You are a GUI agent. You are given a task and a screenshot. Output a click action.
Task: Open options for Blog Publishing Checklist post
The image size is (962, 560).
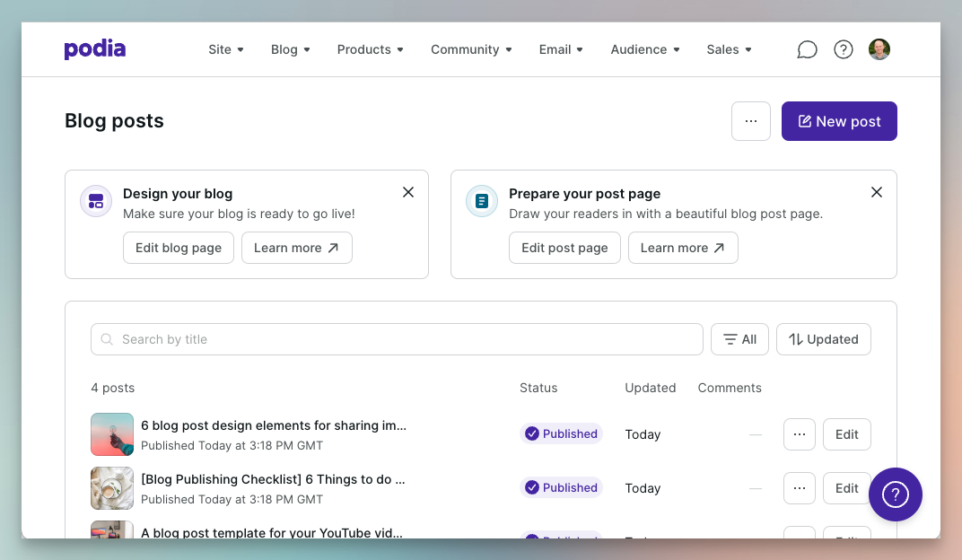click(x=800, y=488)
